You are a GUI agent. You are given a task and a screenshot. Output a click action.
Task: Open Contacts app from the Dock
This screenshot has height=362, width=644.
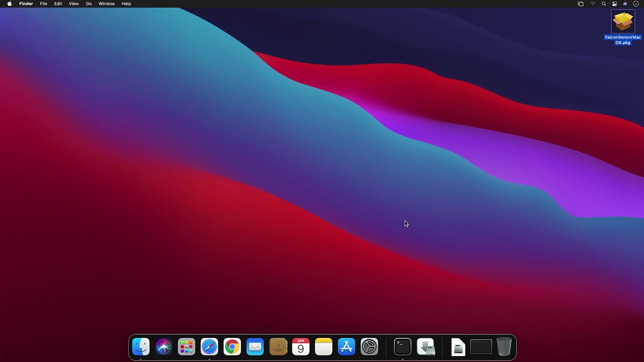point(278,347)
